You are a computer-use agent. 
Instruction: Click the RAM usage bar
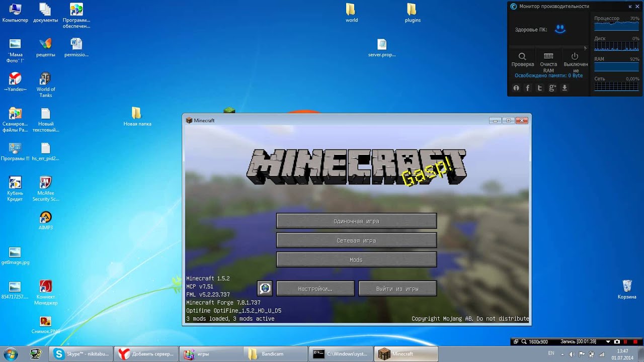click(x=616, y=67)
